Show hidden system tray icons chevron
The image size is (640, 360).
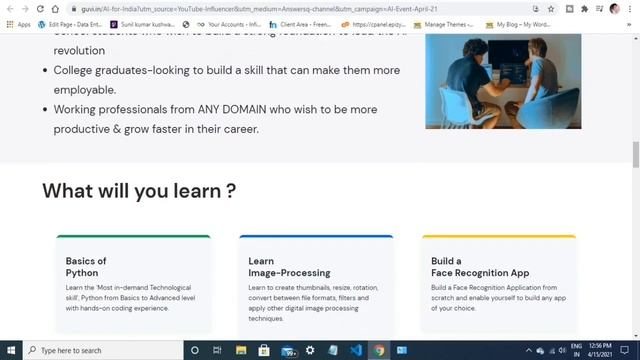point(529,350)
